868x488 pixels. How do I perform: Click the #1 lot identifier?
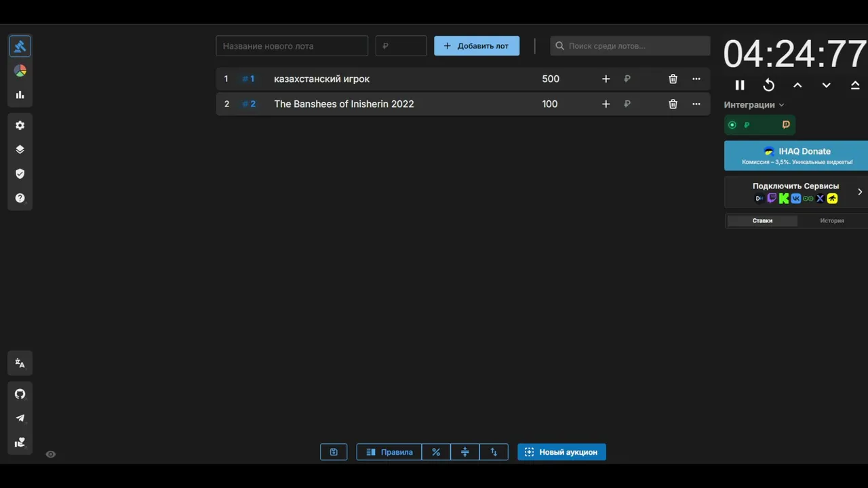(x=249, y=79)
